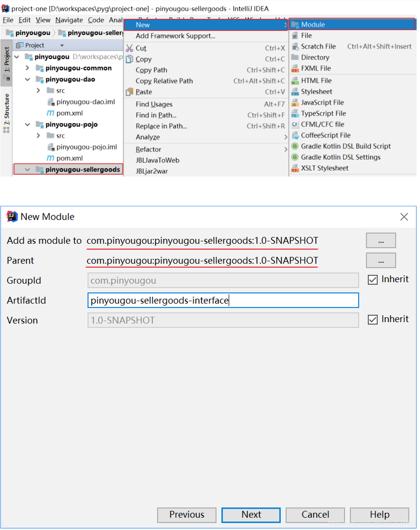
Task: Click Gradle Kotlin DSL Settings icon
Action: point(295,157)
